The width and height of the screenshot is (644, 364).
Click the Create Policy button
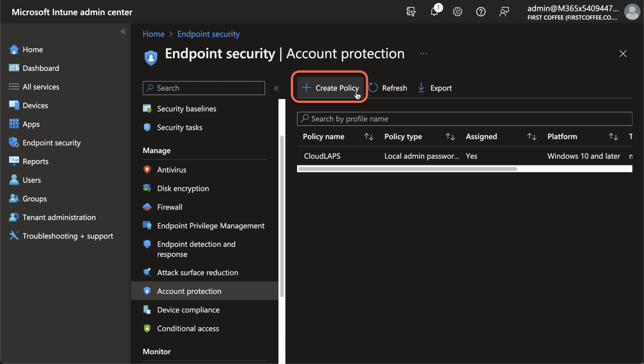click(x=329, y=88)
